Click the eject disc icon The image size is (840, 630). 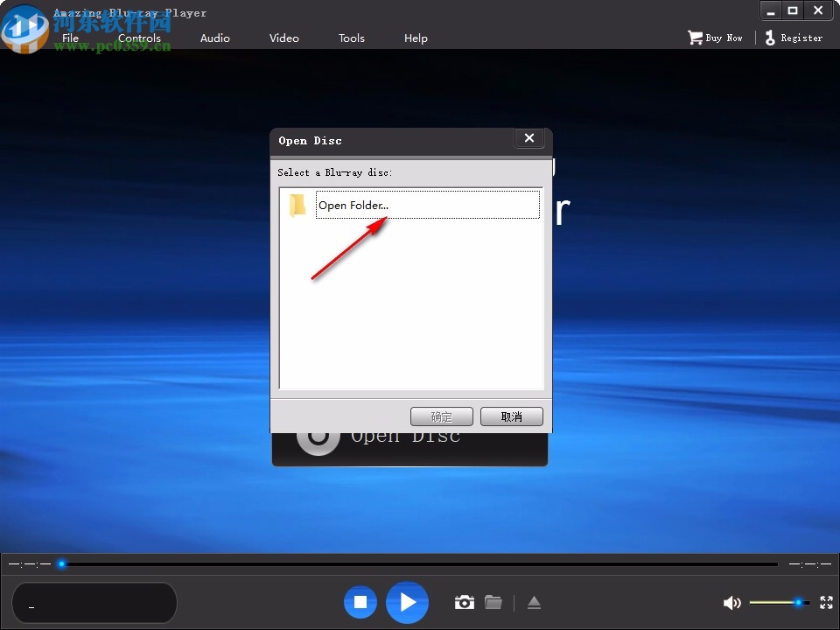pyautogui.click(x=534, y=603)
